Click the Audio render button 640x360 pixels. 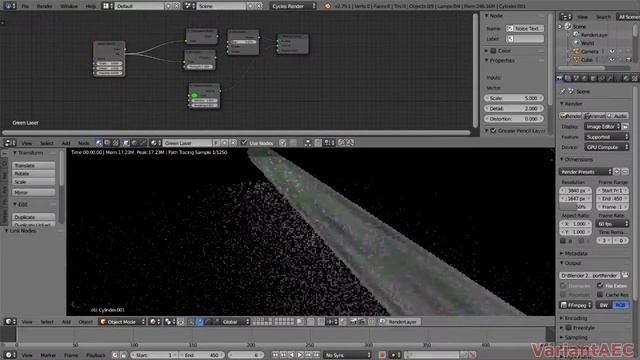(x=617, y=116)
